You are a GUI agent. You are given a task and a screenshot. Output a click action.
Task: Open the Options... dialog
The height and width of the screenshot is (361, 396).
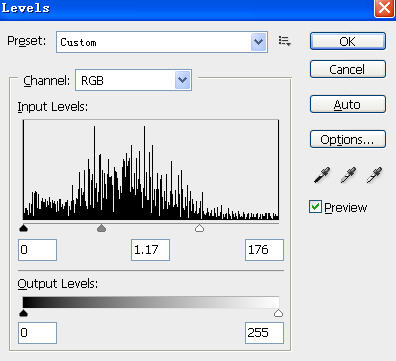coord(348,139)
